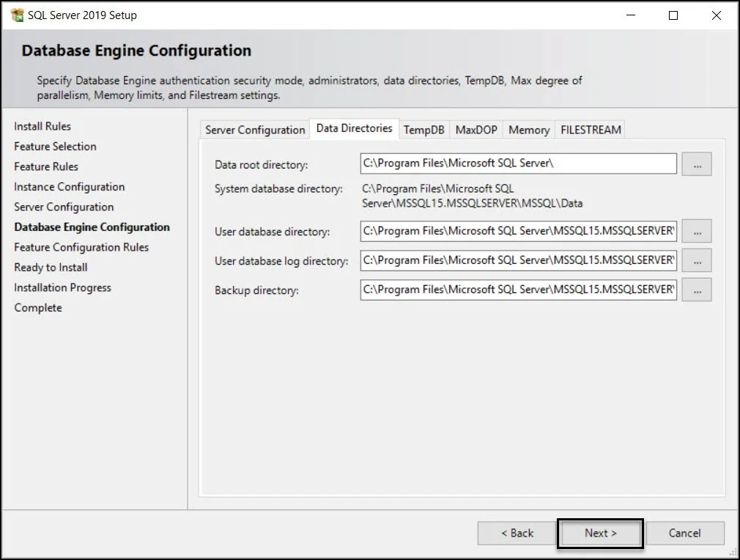Select Feature Selection step in sidebar

tap(55, 147)
